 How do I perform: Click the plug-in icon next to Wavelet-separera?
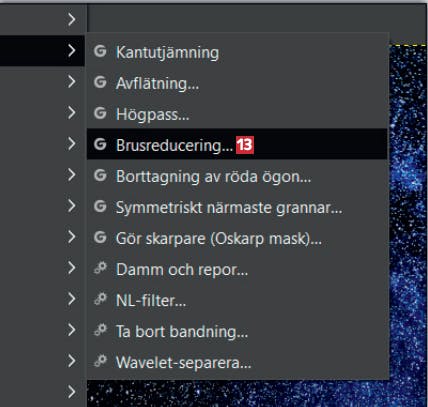(x=100, y=361)
